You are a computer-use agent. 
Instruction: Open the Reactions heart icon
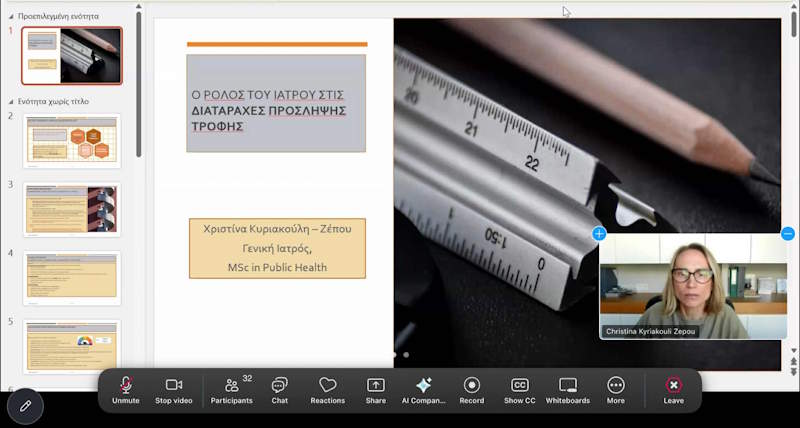(x=327, y=385)
